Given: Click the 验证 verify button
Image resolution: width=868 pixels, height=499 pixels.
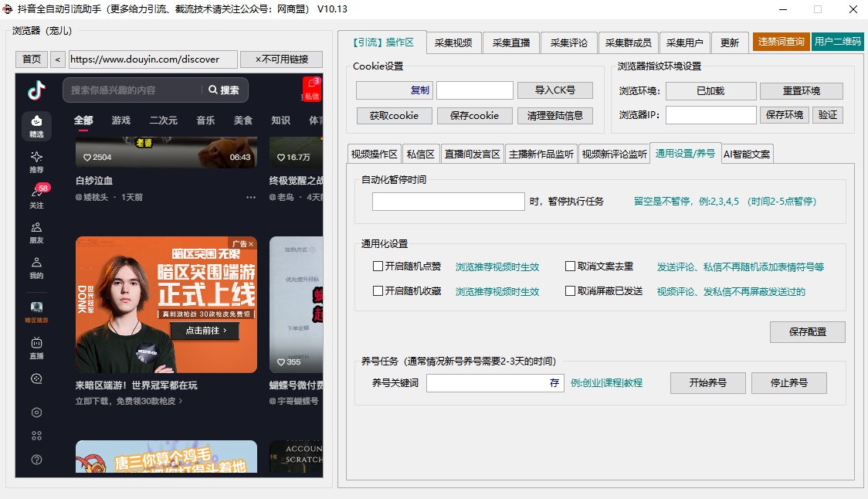Looking at the screenshot, I should pos(828,114).
